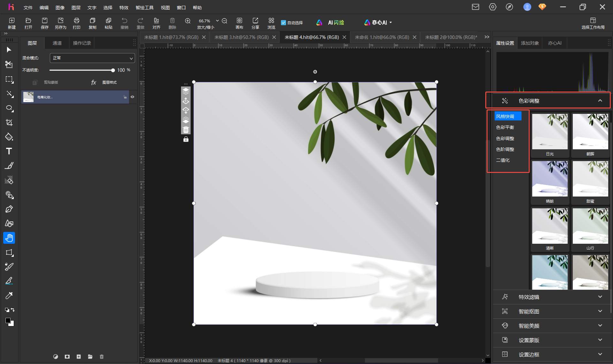
Task: Create layer group folder icon
Action: coord(90,357)
